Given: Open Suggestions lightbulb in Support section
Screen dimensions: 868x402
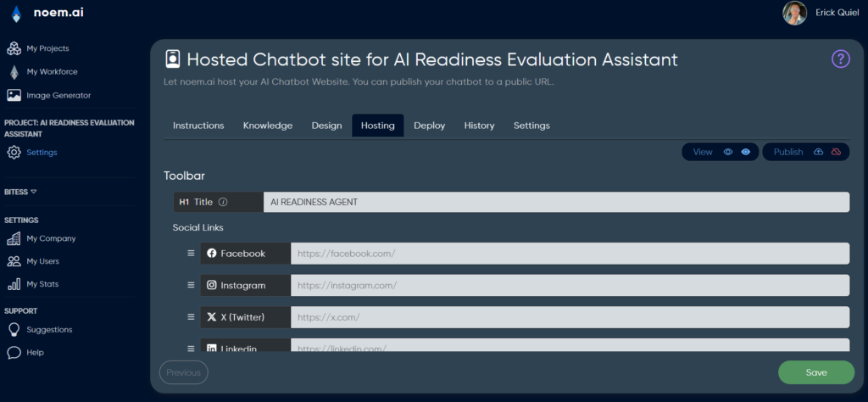Looking at the screenshot, I should click(x=14, y=330).
